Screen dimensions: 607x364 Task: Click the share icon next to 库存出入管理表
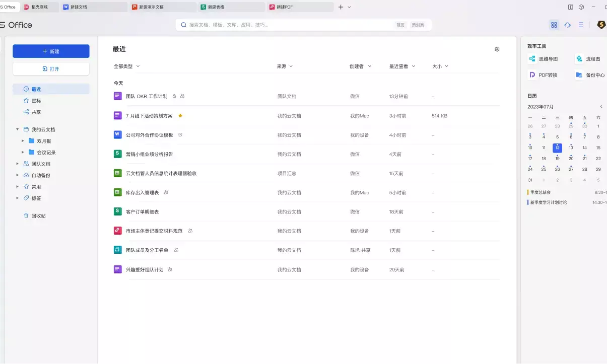click(166, 192)
